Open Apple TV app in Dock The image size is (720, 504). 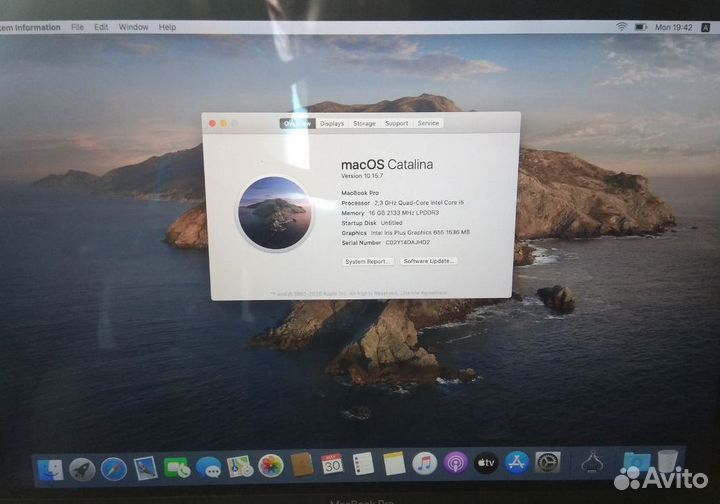pos(486,463)
